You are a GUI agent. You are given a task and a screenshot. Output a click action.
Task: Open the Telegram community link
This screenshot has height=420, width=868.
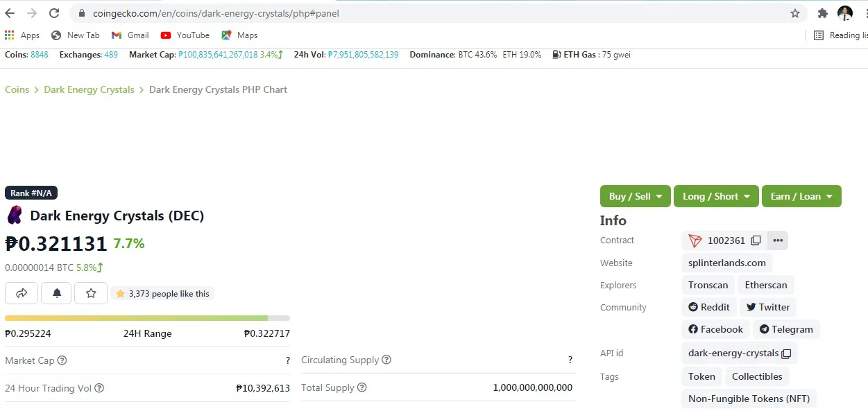click(786, 329)
